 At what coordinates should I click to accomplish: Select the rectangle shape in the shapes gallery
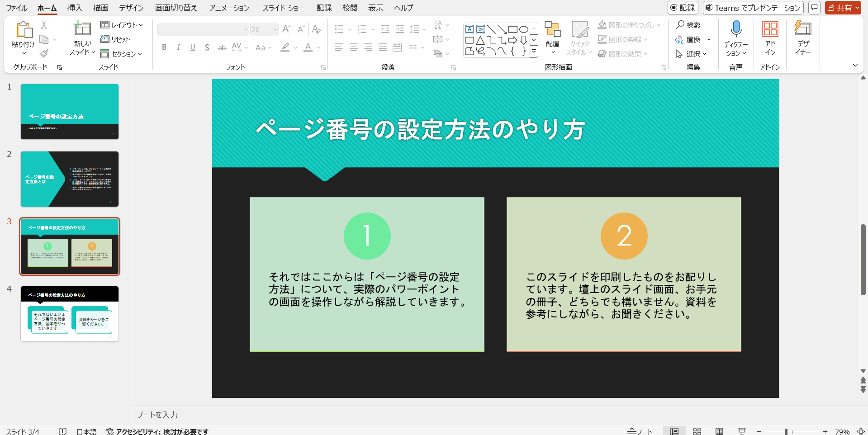click(512, 29)
